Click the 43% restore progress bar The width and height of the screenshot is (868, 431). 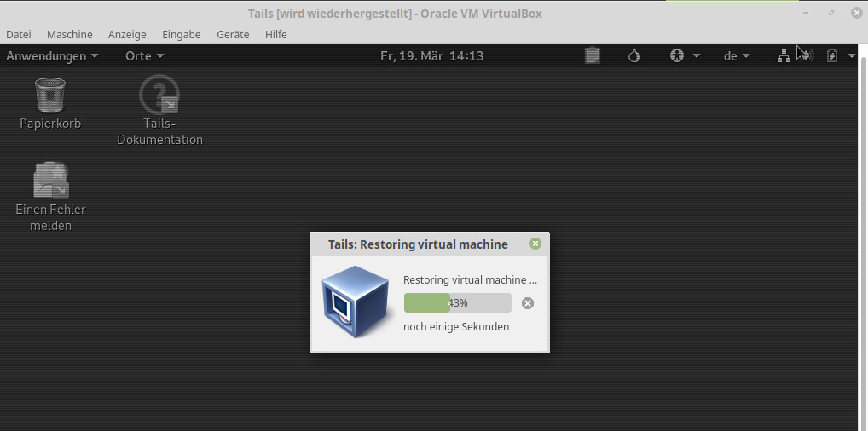[457, 303]
